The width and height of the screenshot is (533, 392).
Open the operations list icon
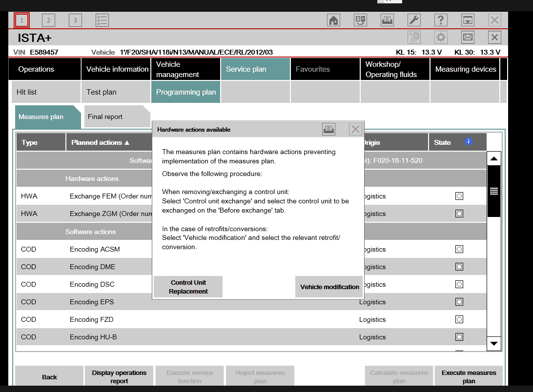(102, 20)
